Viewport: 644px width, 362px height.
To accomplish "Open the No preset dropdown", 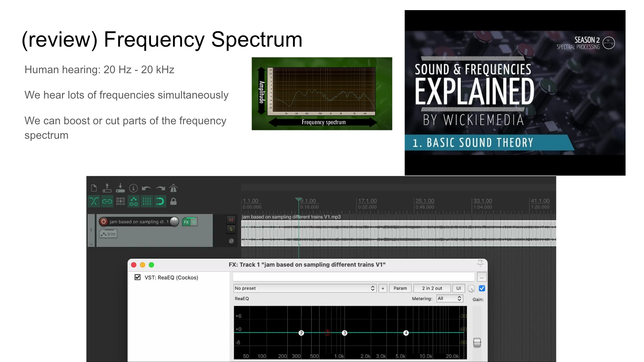I will [305, 288].
